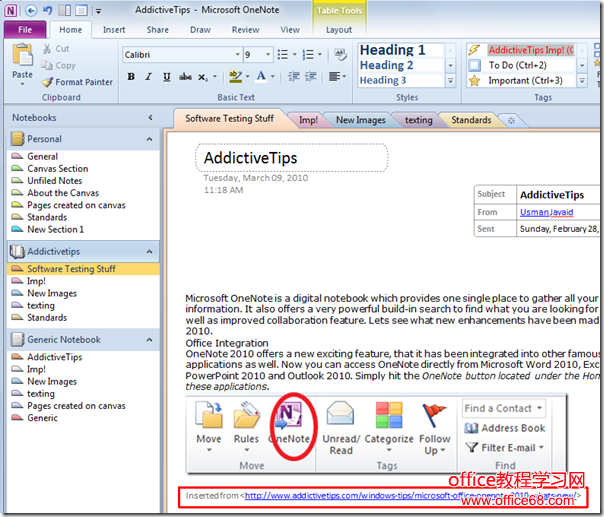Open the Generic Notebook icon
The image size is (604, 517).
[17, 339]
